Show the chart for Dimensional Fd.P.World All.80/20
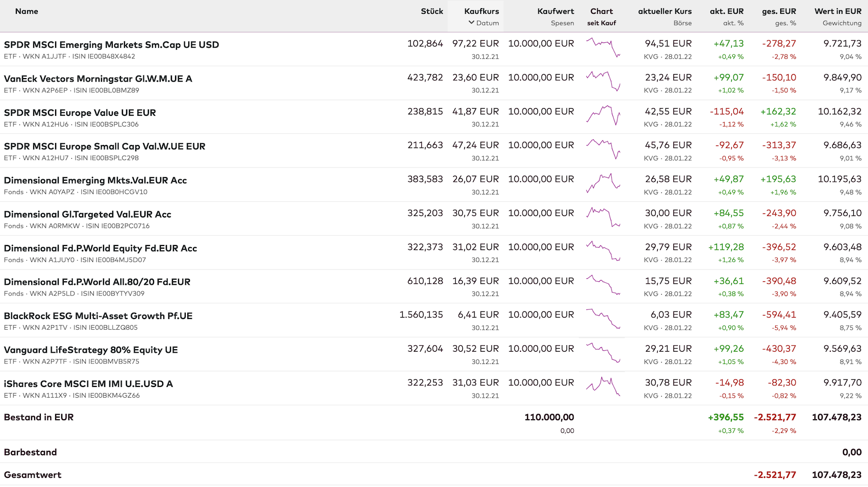 point(603,285)
